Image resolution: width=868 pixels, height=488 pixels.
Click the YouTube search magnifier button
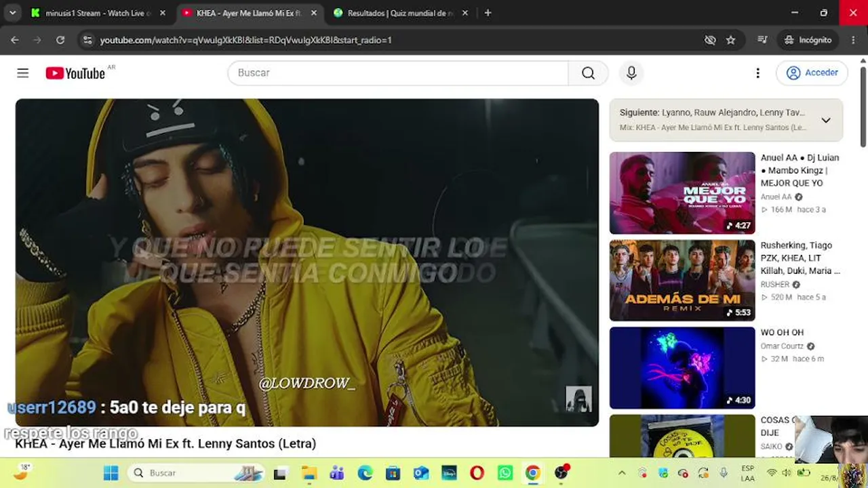click(588, 73)
